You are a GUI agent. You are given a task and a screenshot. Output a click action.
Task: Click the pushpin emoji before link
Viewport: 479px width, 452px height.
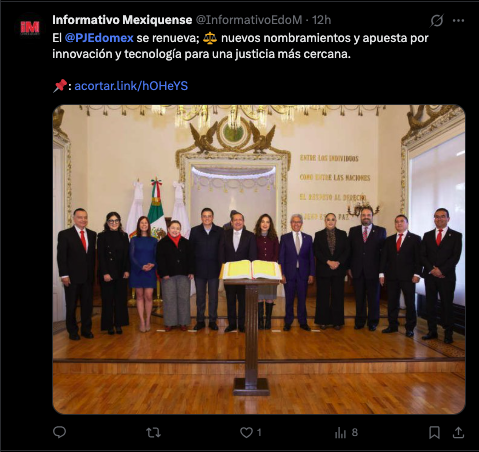(60, 86)
